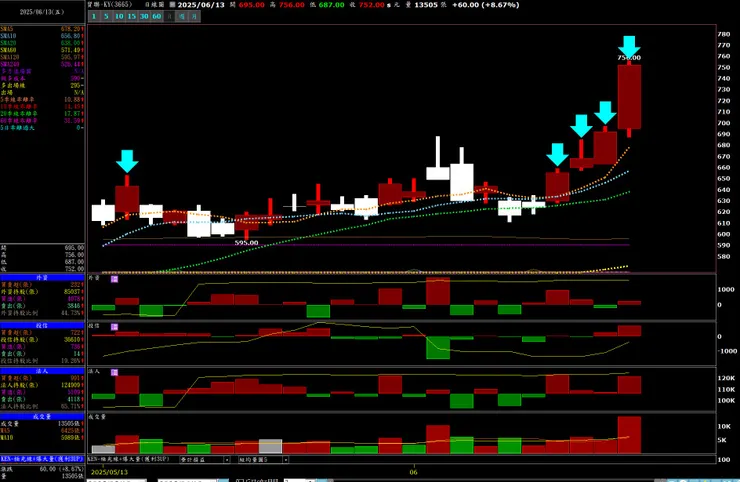Click the SMA240 row in the indicator list
The image size is (740, 482).
pos(42,64)
